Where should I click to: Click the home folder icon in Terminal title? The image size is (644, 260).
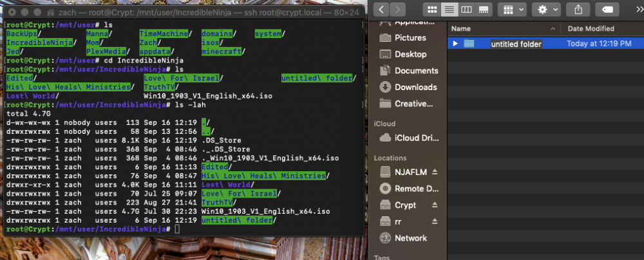pyautogui.click(x=52, y=12)
